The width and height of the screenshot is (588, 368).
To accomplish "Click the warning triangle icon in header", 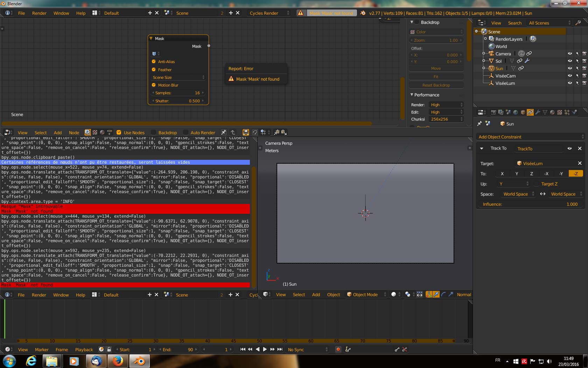I will pyautogui.click(x=300, y=13).
